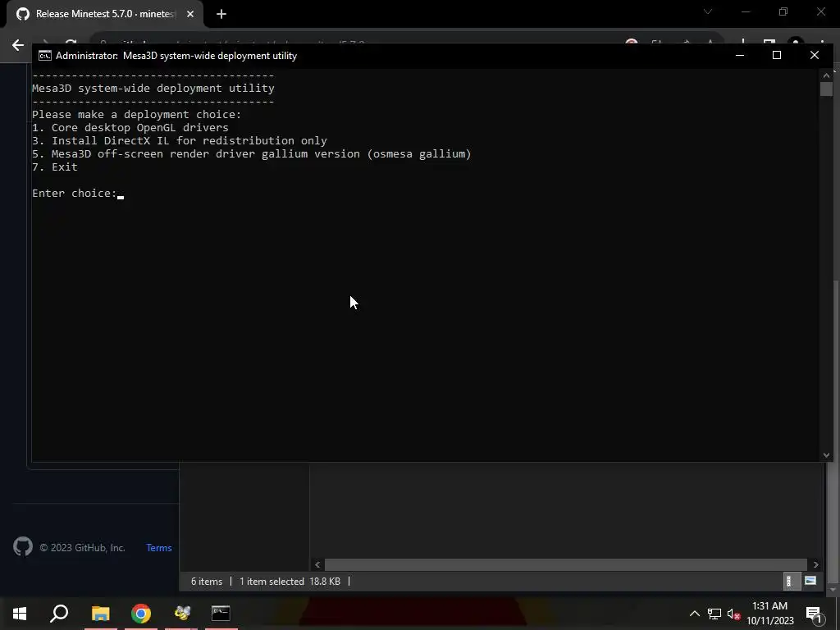Click '6 items' in Explorer status bar
Viewport: 840px width, 630px height.
pos(207,582)
